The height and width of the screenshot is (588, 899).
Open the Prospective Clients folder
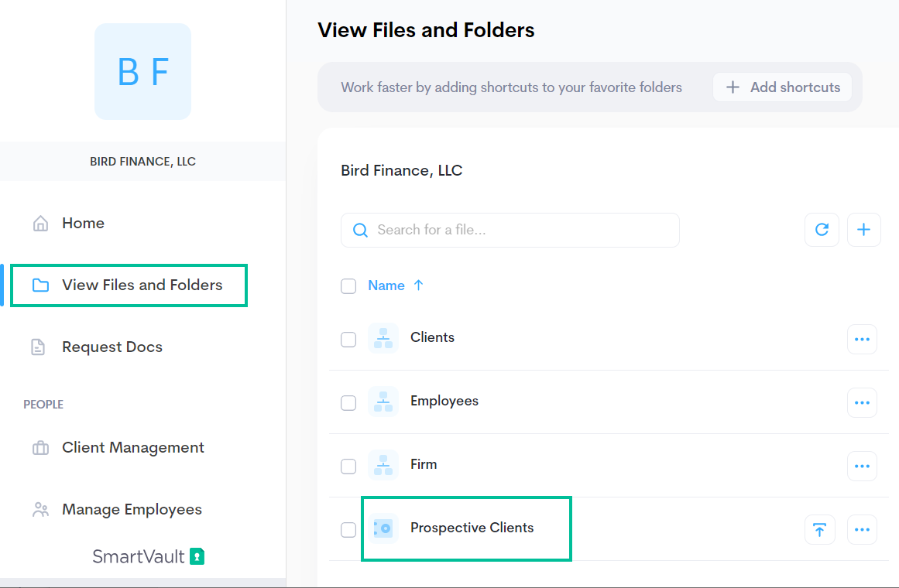coord(472,528)
